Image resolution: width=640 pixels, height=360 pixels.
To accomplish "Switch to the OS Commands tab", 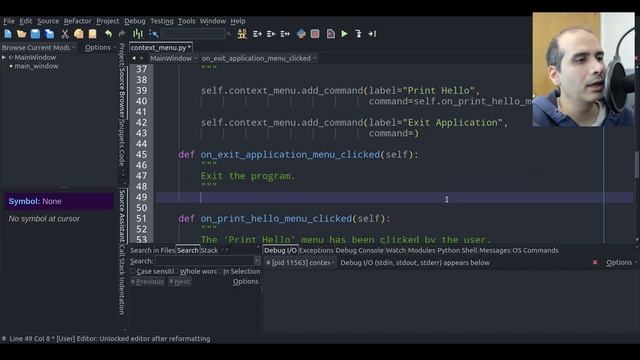I will tap(535, 250).
